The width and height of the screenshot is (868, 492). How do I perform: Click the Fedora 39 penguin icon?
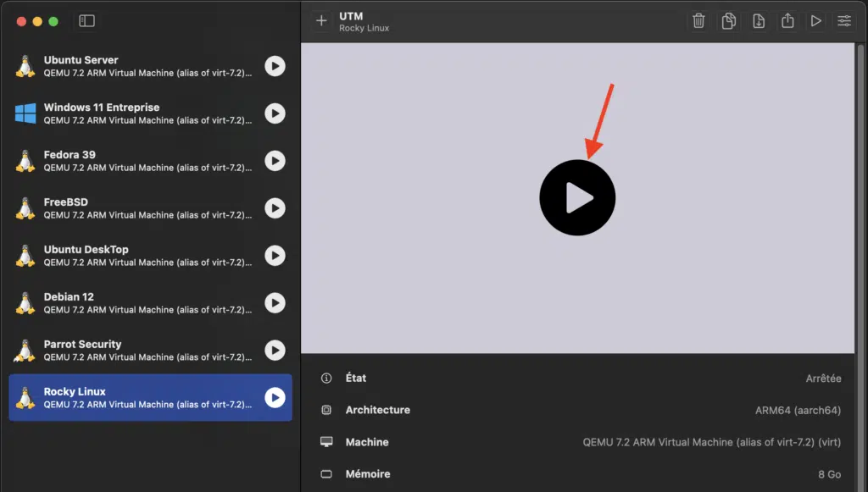(x=25, y=161)
